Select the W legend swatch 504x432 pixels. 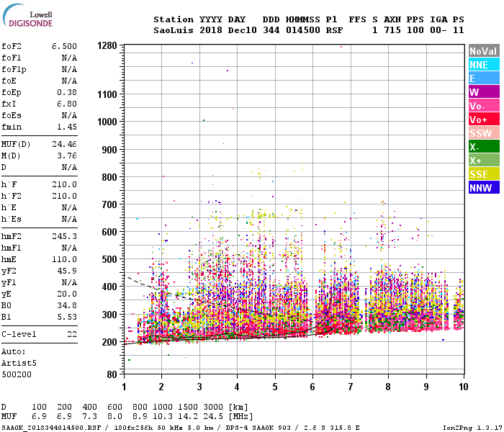(x=484, y=92)
